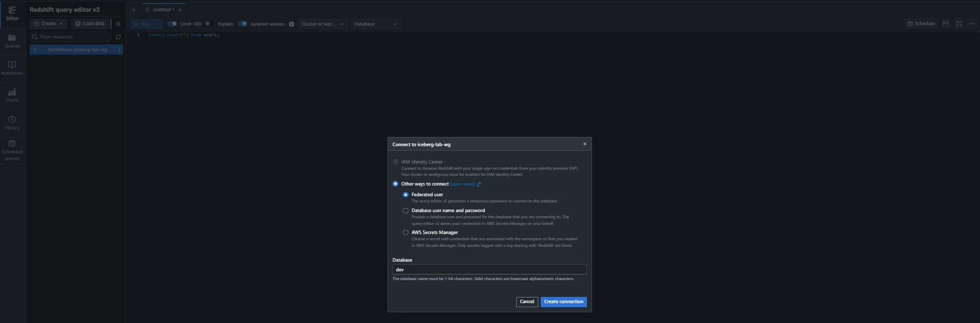Click the Connect to iceberg-lab-wg dialog title
Viewport: 980px width, 323px height.
421,145
